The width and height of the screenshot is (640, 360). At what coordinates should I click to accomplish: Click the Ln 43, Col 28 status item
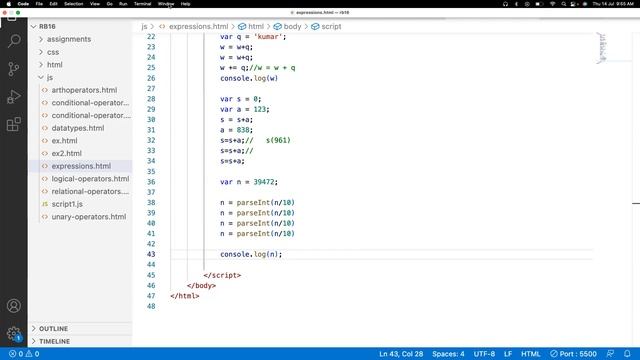pyautogui.click(x=401, y=354)
